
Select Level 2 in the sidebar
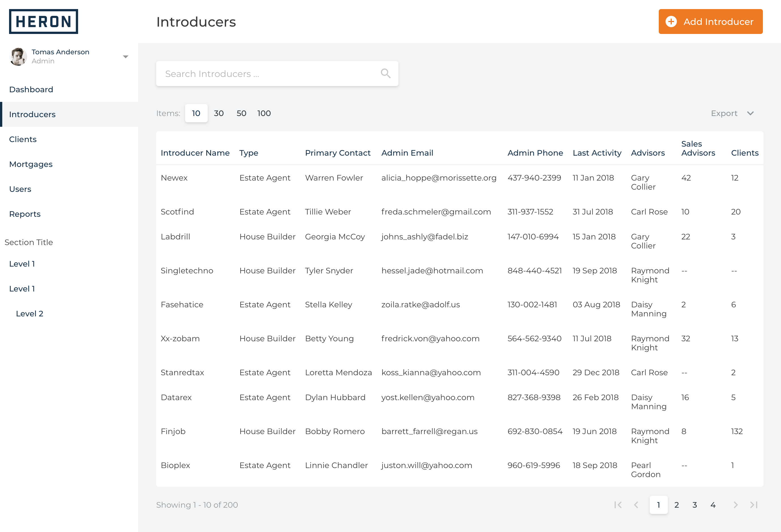point(29,313)
